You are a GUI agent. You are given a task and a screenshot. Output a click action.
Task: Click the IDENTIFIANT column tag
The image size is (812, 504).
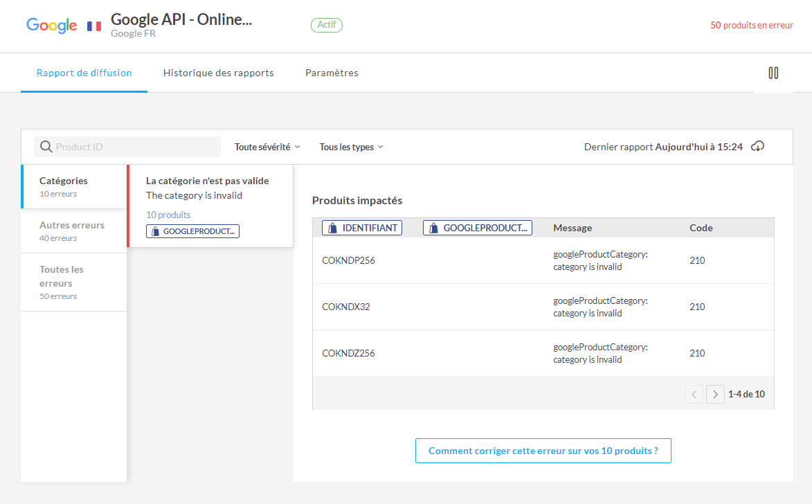pos(362,228)
